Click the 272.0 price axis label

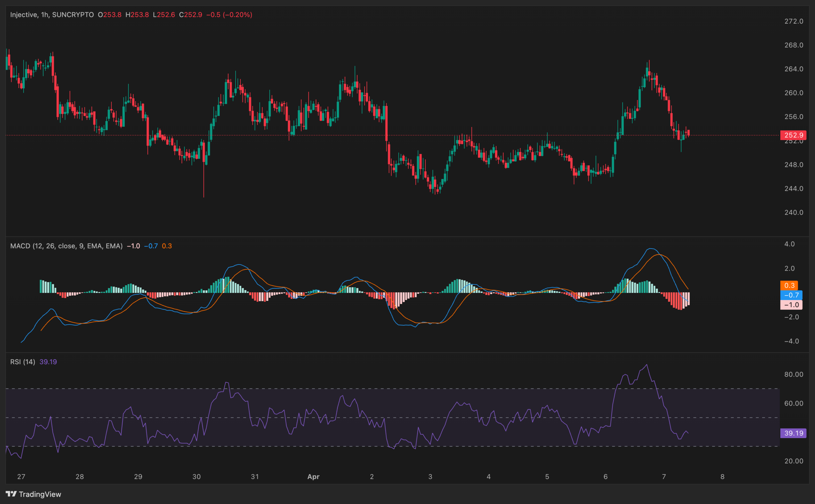pos(795,21)
